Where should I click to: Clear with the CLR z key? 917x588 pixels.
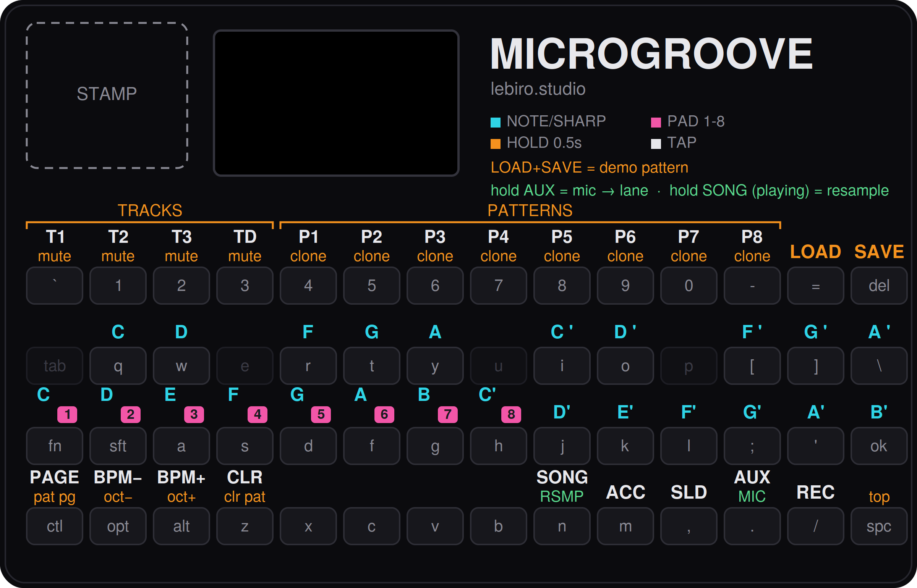tap(245, 526)
